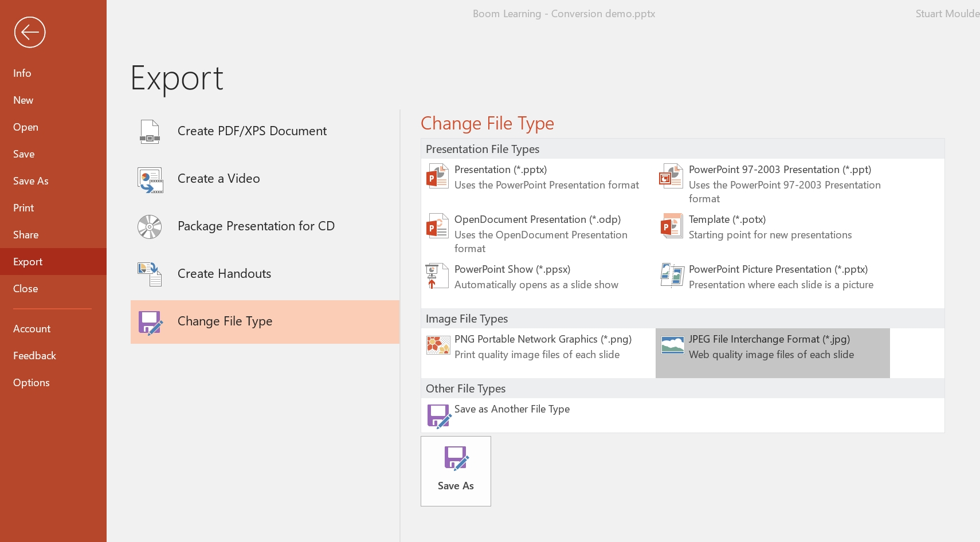Click the Create Handouts icon

(150, 274)
